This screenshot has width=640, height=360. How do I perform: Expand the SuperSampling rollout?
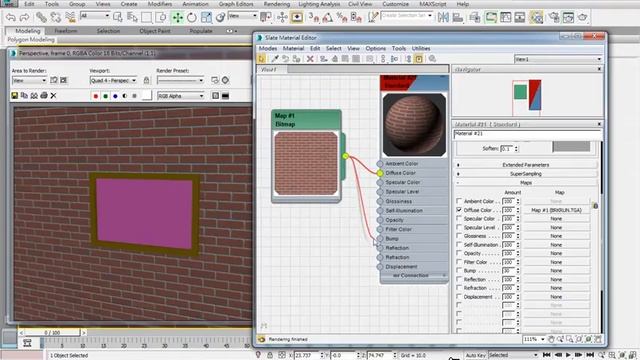click(x=526, y=174)
